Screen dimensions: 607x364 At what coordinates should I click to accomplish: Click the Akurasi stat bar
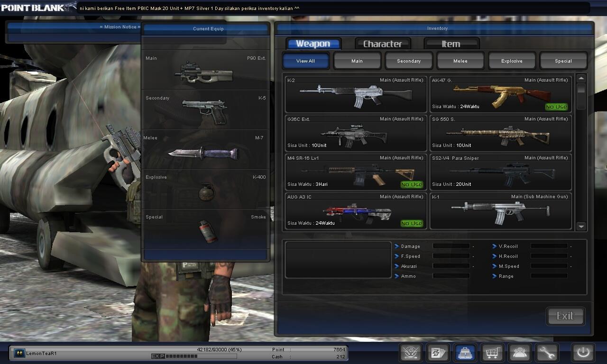coord(451,266)
